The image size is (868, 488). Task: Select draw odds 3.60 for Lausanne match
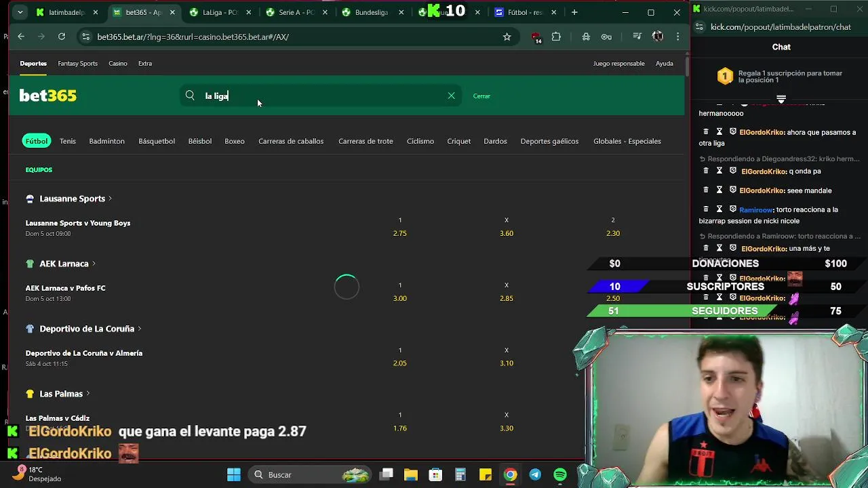pos(507,233)
